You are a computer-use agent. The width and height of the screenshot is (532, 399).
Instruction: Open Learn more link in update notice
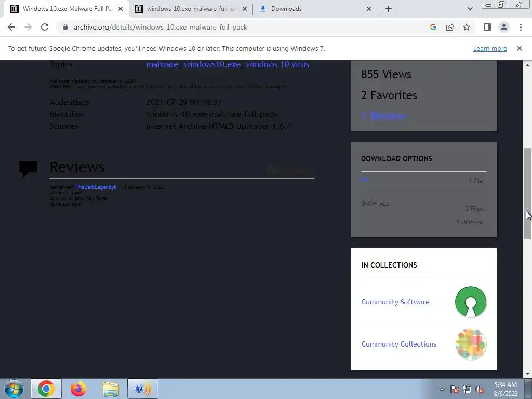(x=490, y=48)
